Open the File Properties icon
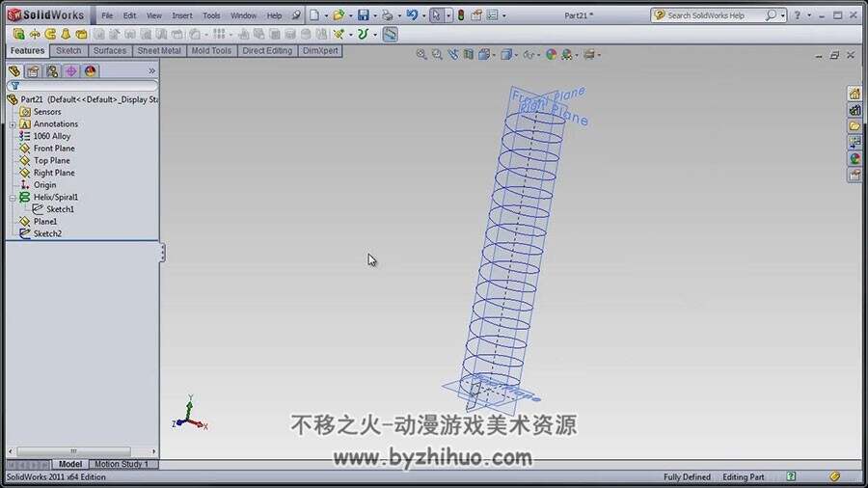The width and height of the screenshot is (868, 488). coord(476,15)
